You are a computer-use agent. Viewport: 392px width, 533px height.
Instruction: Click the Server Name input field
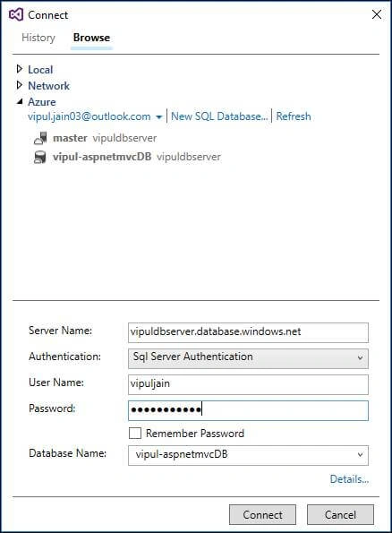[248, 332]
